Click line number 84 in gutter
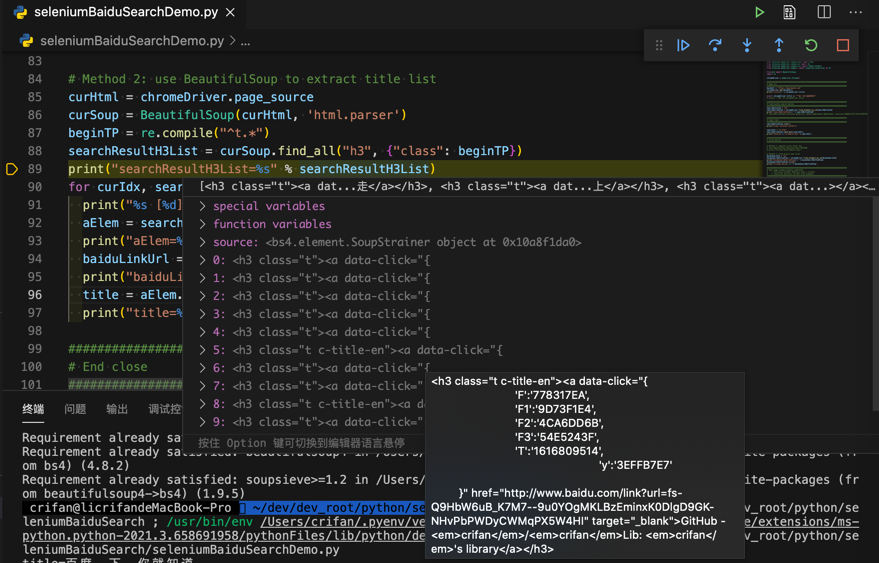The image size is (879, 563). tap(35, 79)
